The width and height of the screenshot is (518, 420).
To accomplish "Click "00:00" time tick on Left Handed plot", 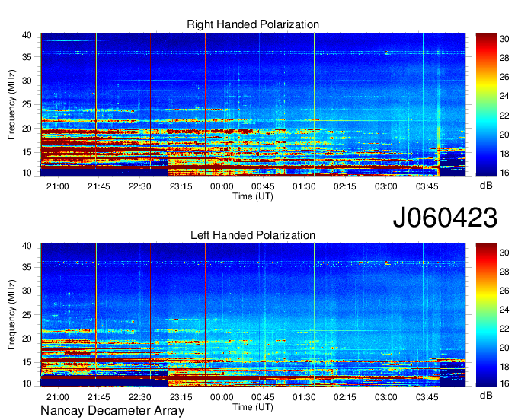I will 222,397.
